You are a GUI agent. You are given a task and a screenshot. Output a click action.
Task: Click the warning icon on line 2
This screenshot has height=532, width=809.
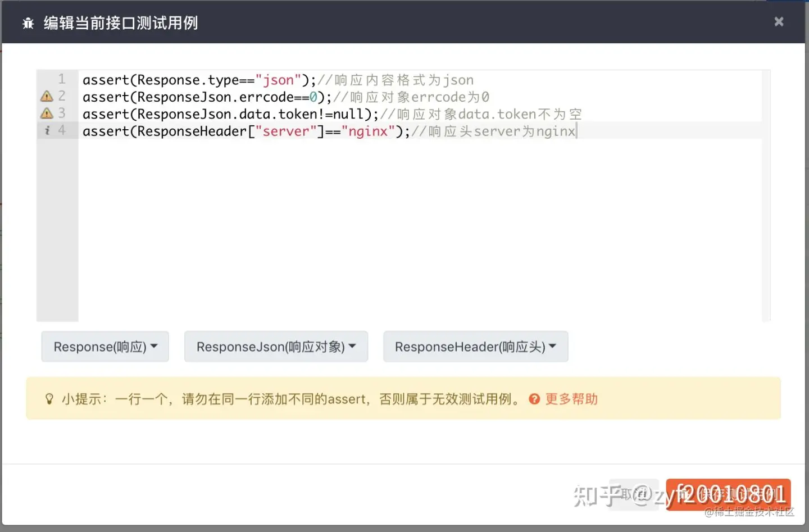47,96
